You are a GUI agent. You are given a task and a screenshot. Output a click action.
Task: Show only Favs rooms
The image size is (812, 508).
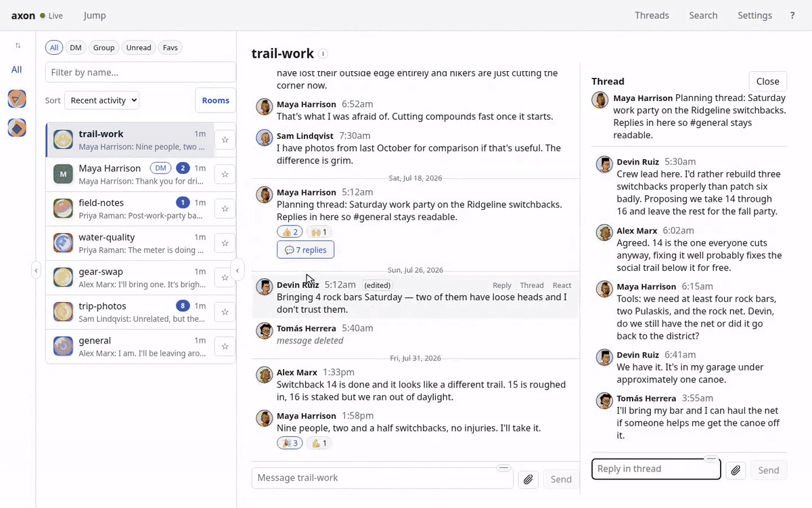[171, 47]
